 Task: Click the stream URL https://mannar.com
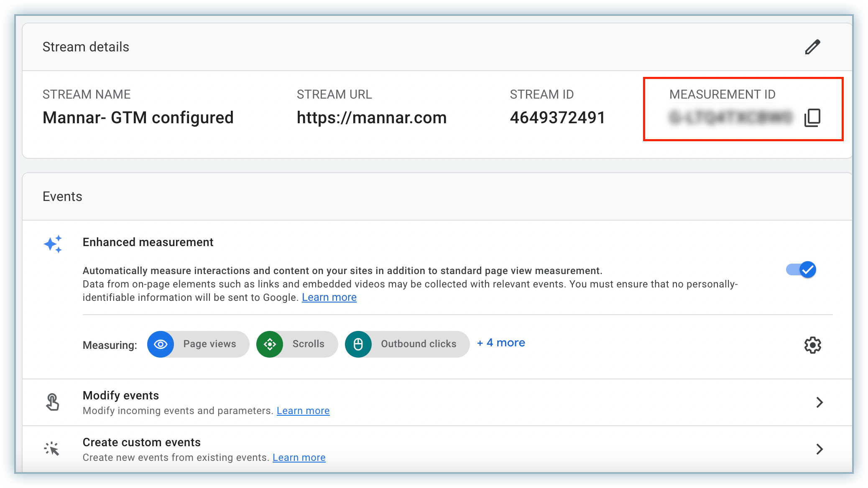[x=371, y=118]
